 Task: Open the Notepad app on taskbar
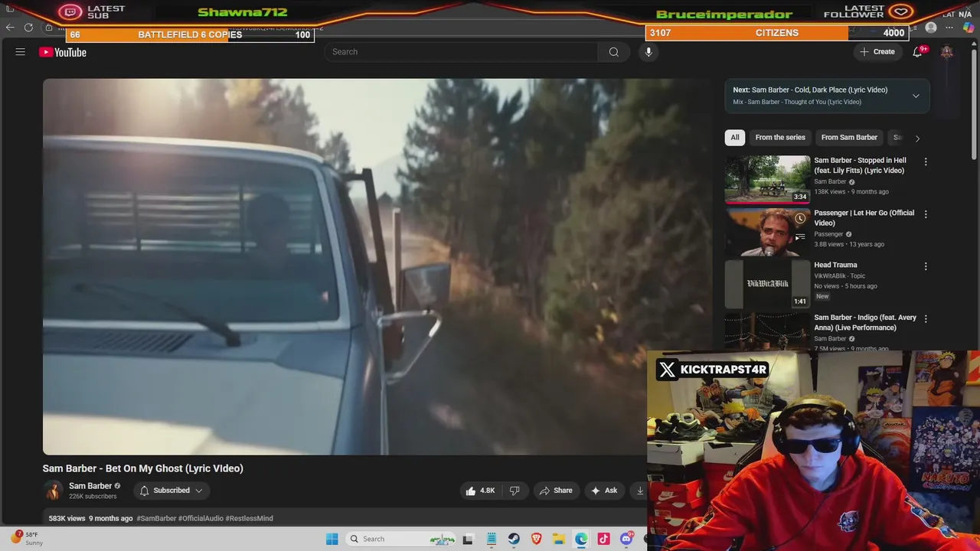point(491,539)
